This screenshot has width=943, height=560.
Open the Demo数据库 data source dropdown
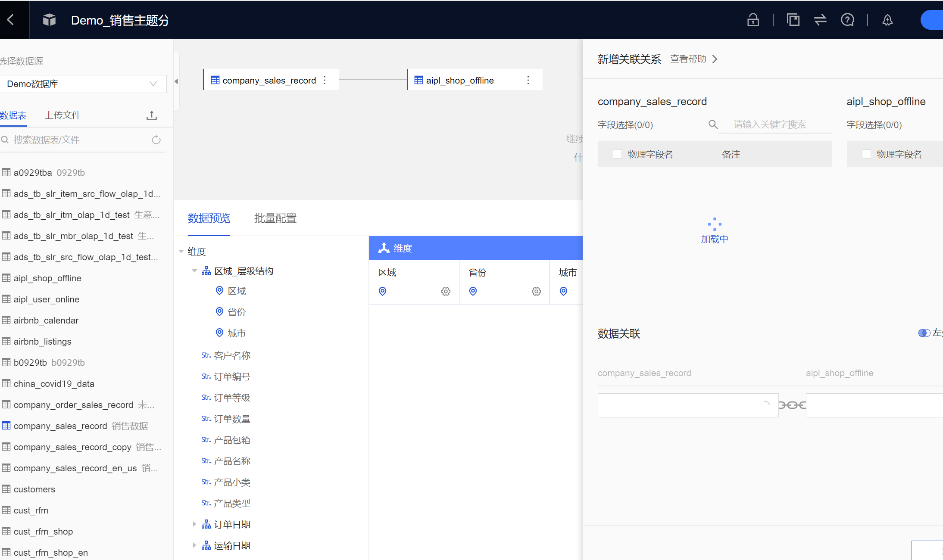click(83, 84)
